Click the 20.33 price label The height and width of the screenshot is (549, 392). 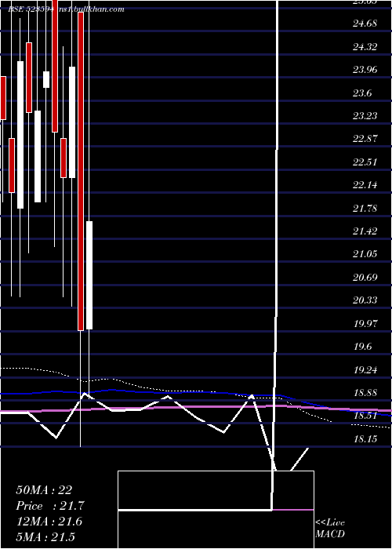pos(365,300)
